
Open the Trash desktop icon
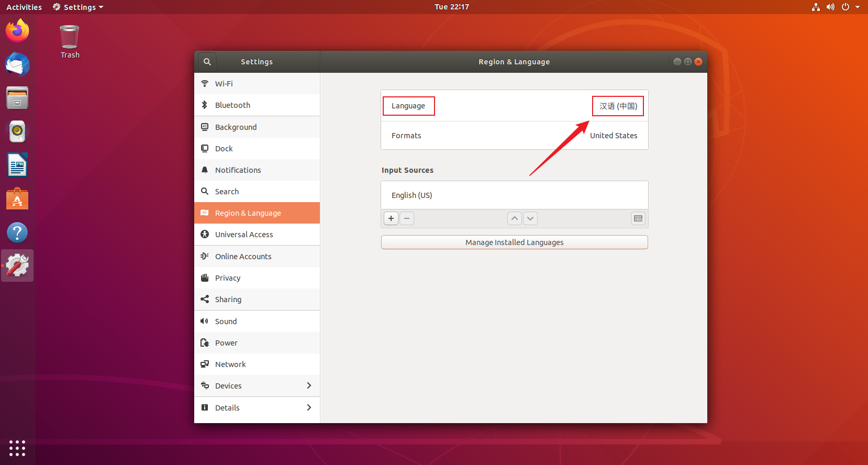70,42
